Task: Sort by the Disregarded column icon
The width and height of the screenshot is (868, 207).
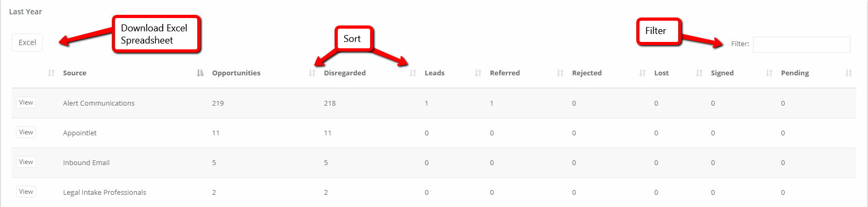Action: click(413, 73)
